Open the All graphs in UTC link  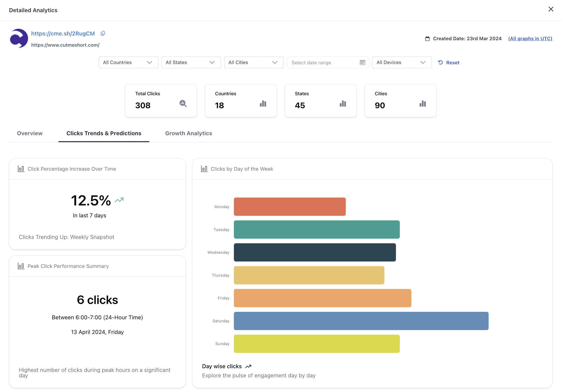[x=530, y=38]
